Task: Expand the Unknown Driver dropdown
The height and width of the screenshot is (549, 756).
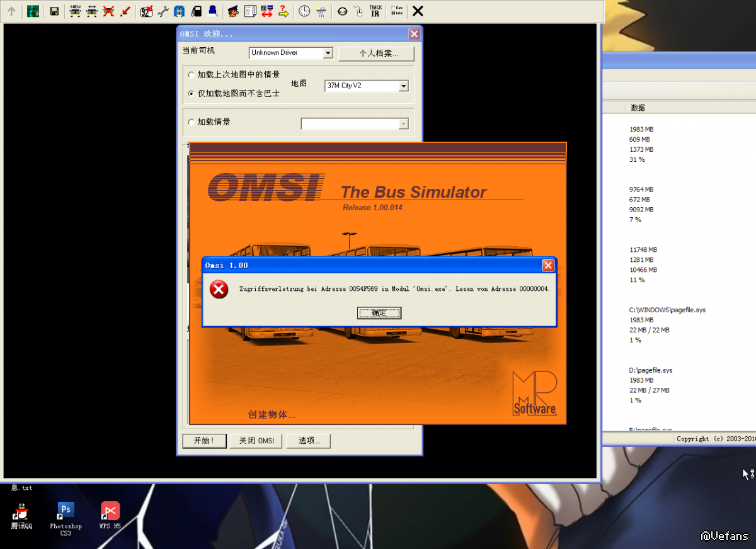Action: pos(328,53)
